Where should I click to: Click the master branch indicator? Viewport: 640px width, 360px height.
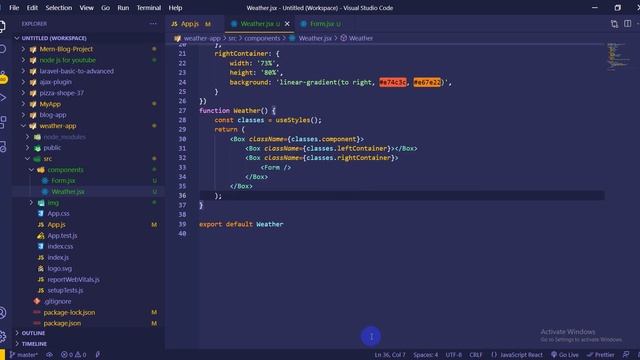click(23, 355)
